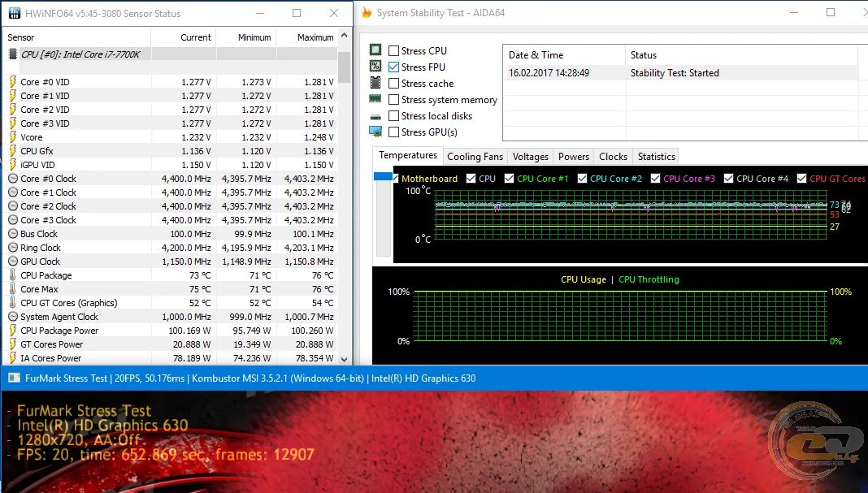This screenshot has height=493, width=868.
Task: Toggle the CPU Core #4 graph checkbox
Action: tap(728, 178)
